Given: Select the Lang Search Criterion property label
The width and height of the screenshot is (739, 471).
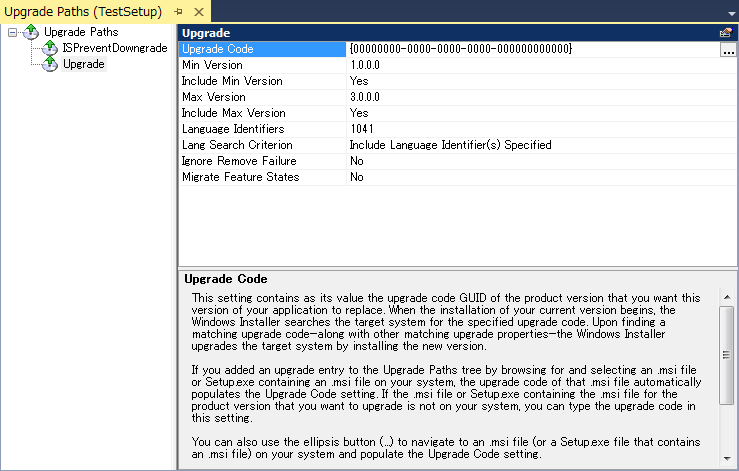Looking at the screenshot, I should tap(237, 145).
